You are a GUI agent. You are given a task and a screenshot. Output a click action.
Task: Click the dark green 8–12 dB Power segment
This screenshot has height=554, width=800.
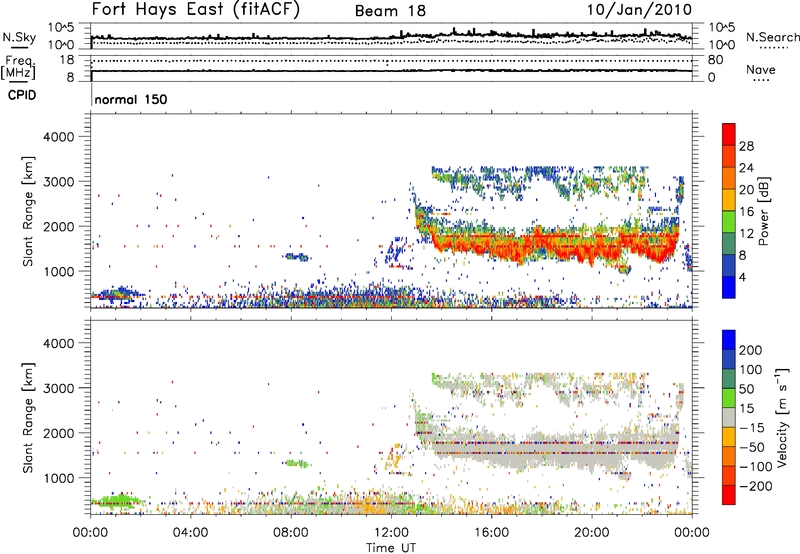pyautogui.click(x=729, y=243)
